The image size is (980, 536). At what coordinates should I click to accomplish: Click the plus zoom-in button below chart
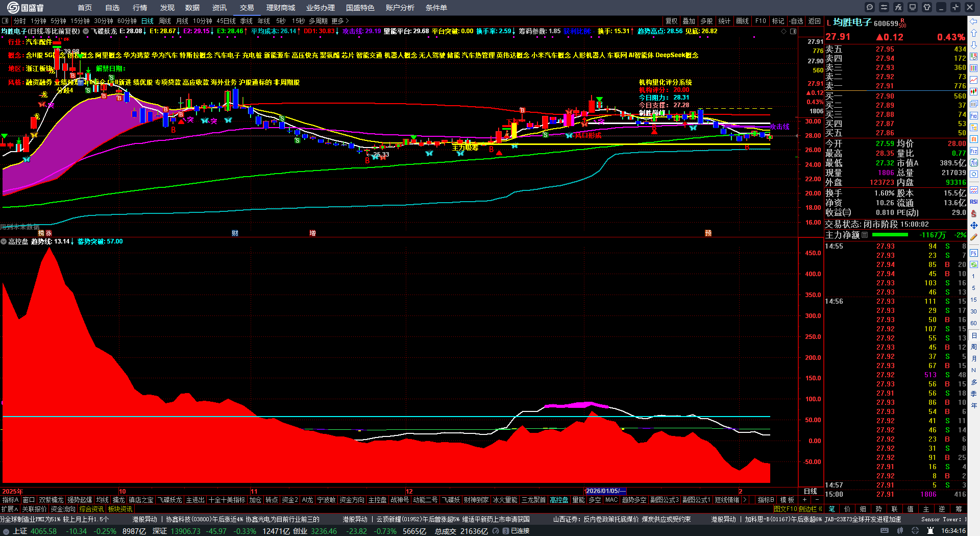805,500
